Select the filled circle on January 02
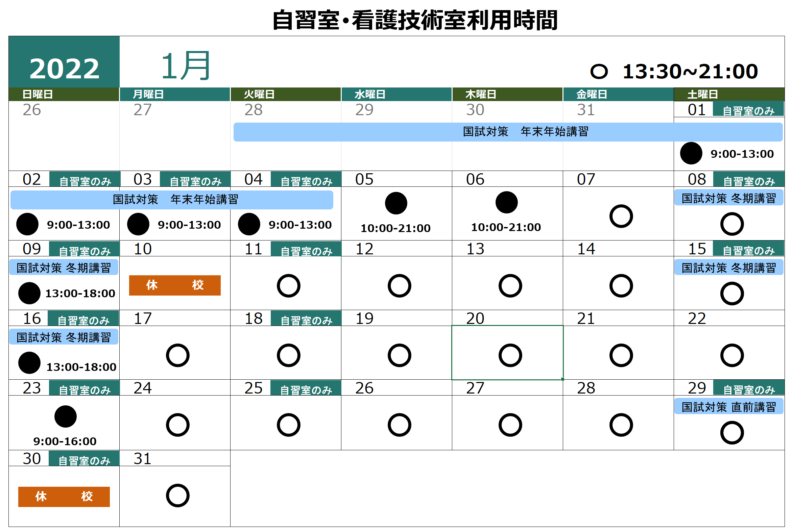794x532 pixels. 27,224
